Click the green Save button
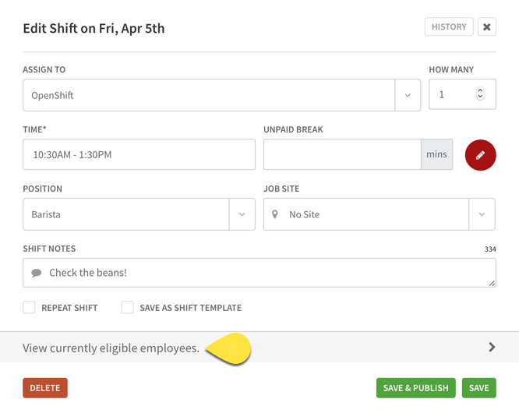The width and height of the screenshot is (519, 420). tap(479, 388)
